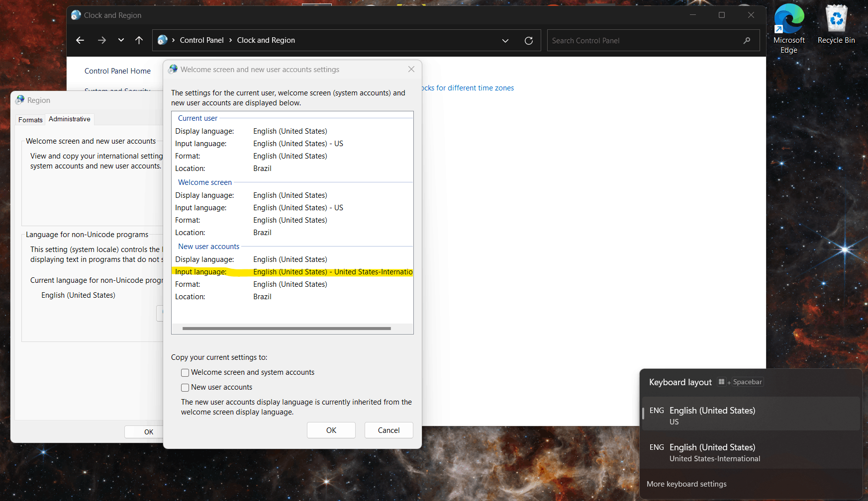Click Location Brazil under Current user
The image size is (868, 501).
click(x=262, y=168)
